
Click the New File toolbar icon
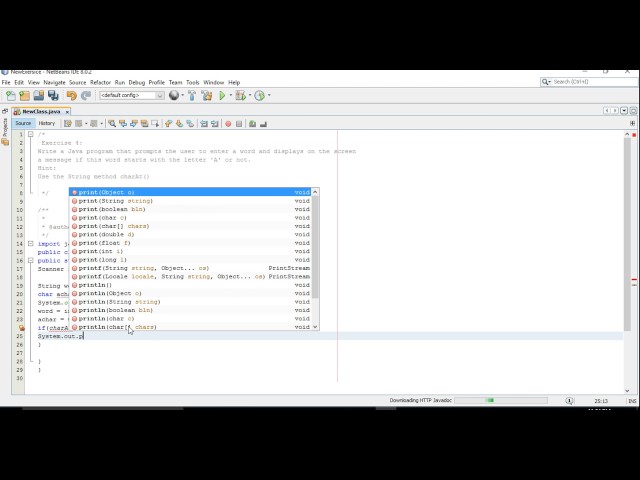[11, 96]
